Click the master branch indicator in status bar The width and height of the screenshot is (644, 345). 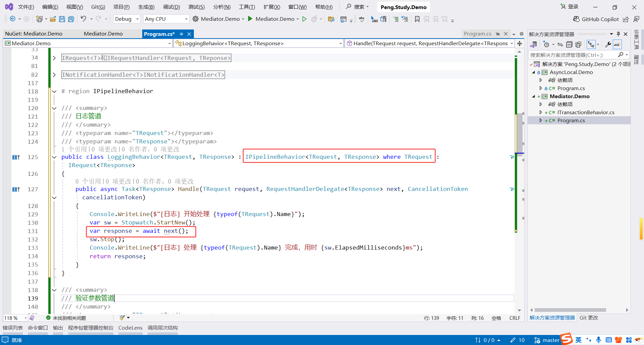(x=547, y=340)
